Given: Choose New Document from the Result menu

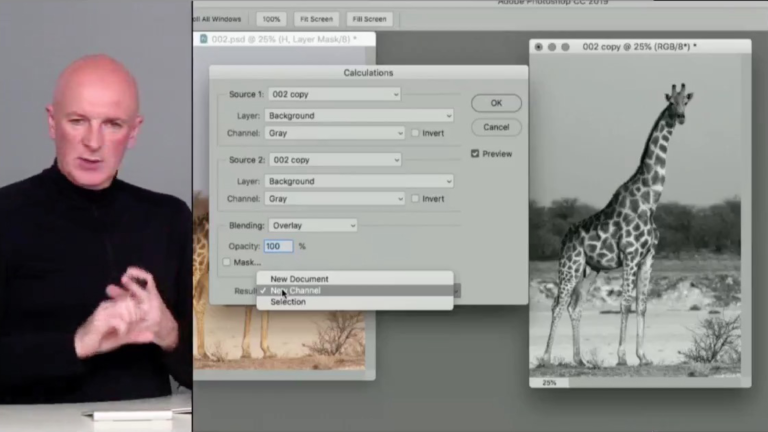Looking at the screenshot, I should [x=299, y=279].
